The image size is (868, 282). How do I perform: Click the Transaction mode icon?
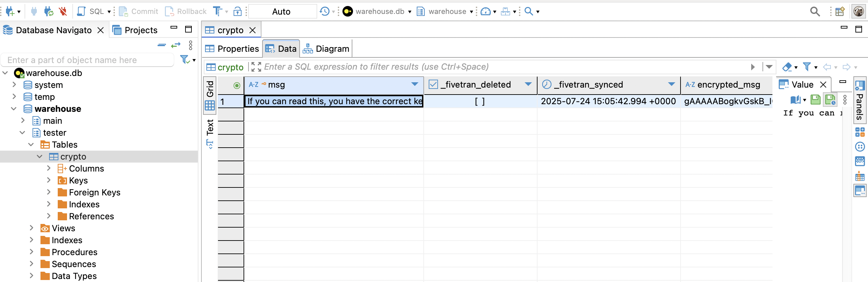coord(218,12)
